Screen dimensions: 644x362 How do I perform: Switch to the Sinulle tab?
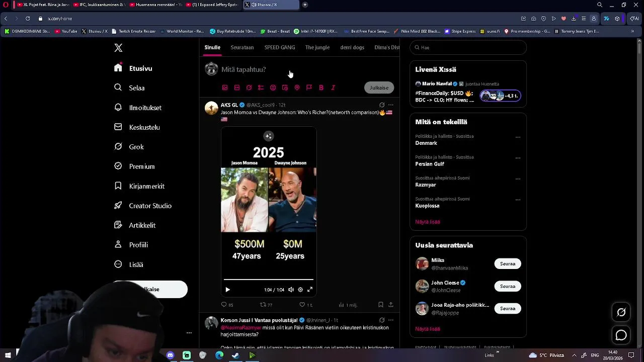coord(212,47)
